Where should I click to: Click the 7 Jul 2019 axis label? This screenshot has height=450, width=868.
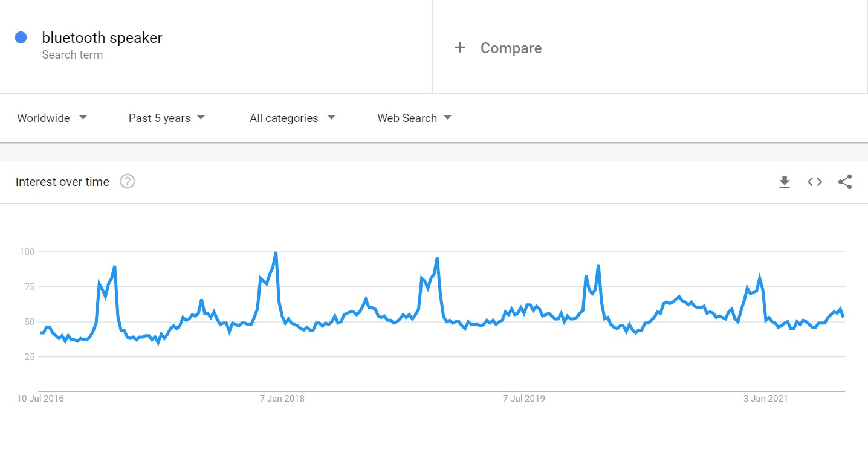coord(524,399)
